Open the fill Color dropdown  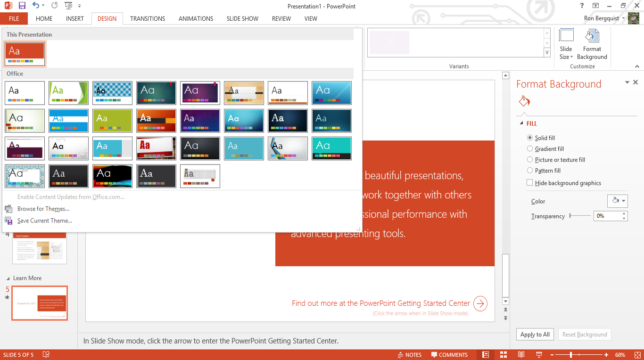coord(618,201)
